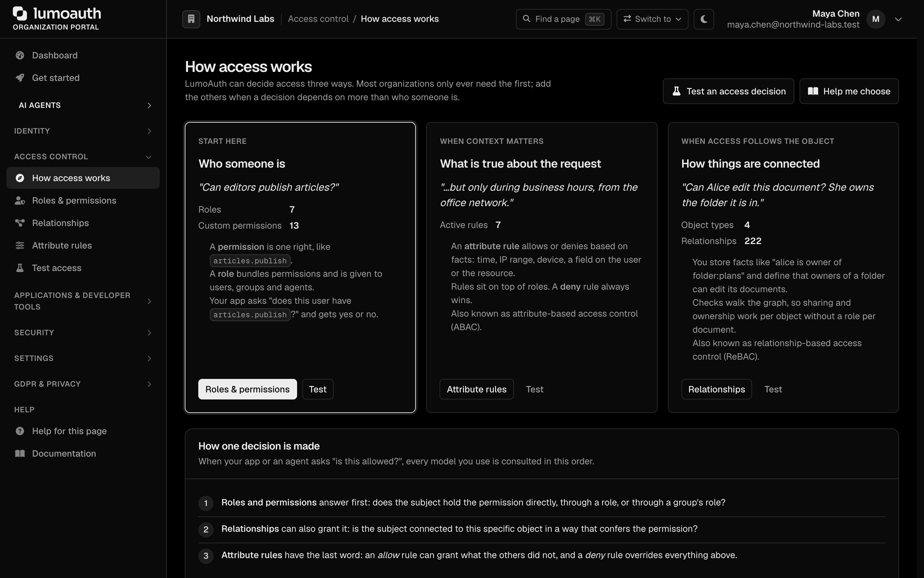Click the Test access flask icon in sidebar
924x578 pixels.
click(x=20, y=268)
